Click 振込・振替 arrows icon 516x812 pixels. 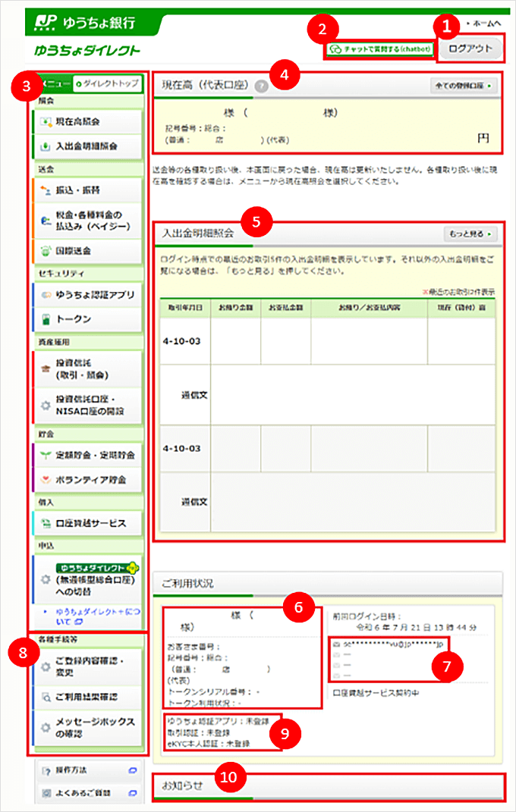point(46,190)
